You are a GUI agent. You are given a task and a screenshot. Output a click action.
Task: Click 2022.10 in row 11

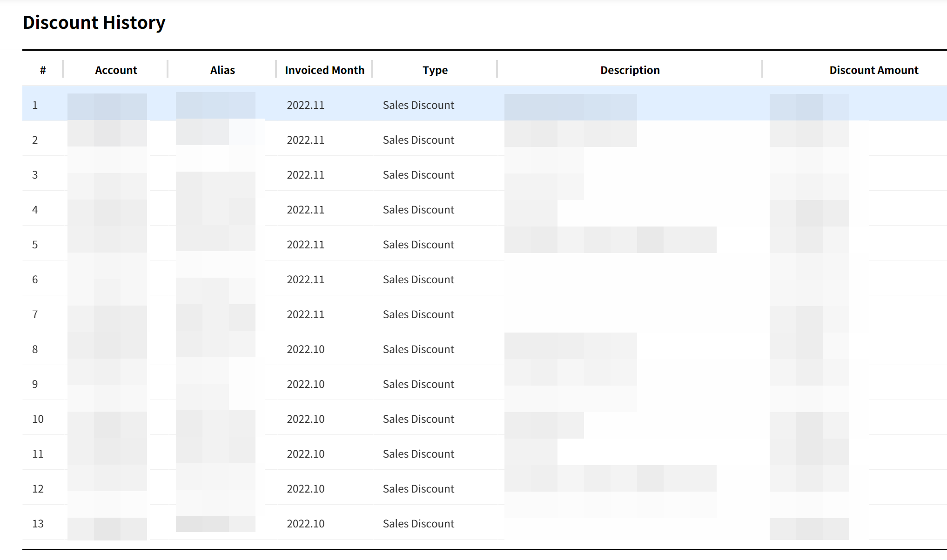click(305, 454)
